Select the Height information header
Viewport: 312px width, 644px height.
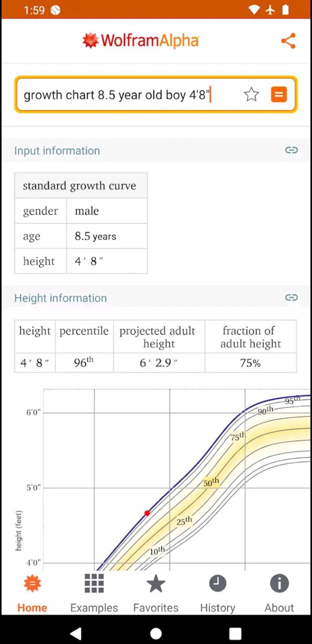pyautogui.click(x=60, y=298)
